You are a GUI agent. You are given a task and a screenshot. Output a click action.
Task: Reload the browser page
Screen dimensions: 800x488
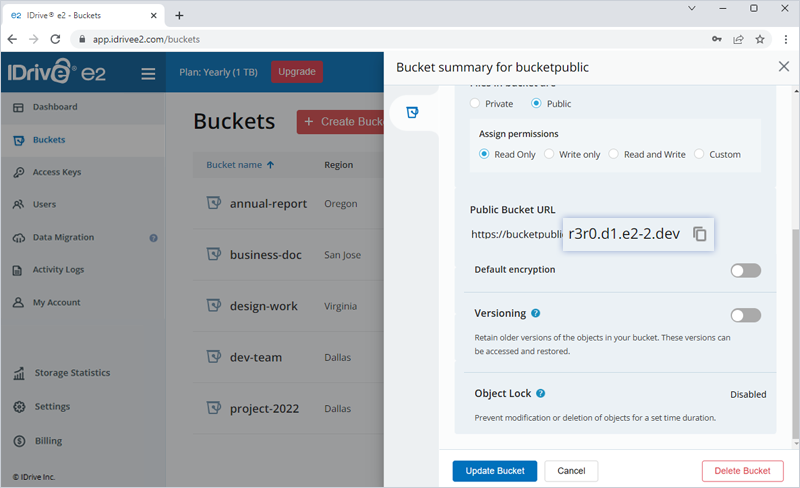[x=55, y=39]
